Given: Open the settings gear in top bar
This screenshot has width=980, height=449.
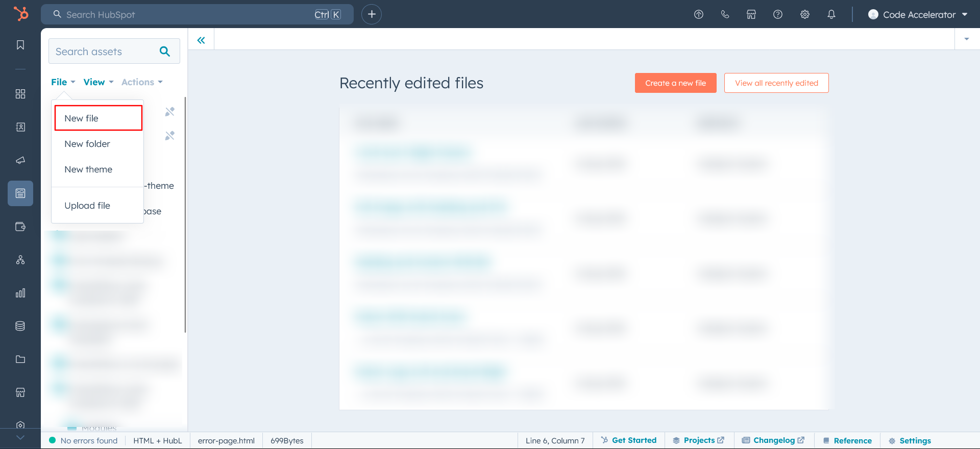Looking at the screenshot, I should [805, 14].
